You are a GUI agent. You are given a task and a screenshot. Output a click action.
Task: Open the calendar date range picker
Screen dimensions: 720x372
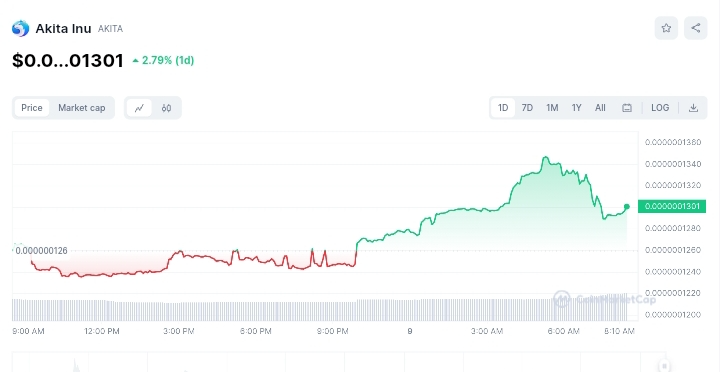click(x=627, y=108)
